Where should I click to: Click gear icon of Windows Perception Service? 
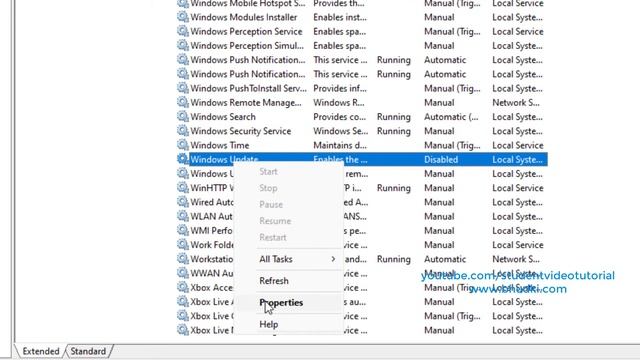pyautogui.click(x=182, y=31)
